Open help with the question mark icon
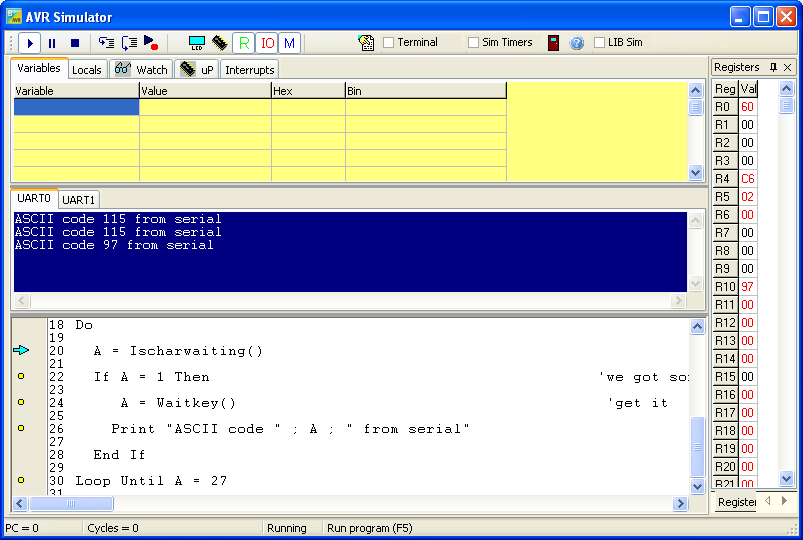Image resolution: width=803 pixels, height=540 pixels. point(577,43)
